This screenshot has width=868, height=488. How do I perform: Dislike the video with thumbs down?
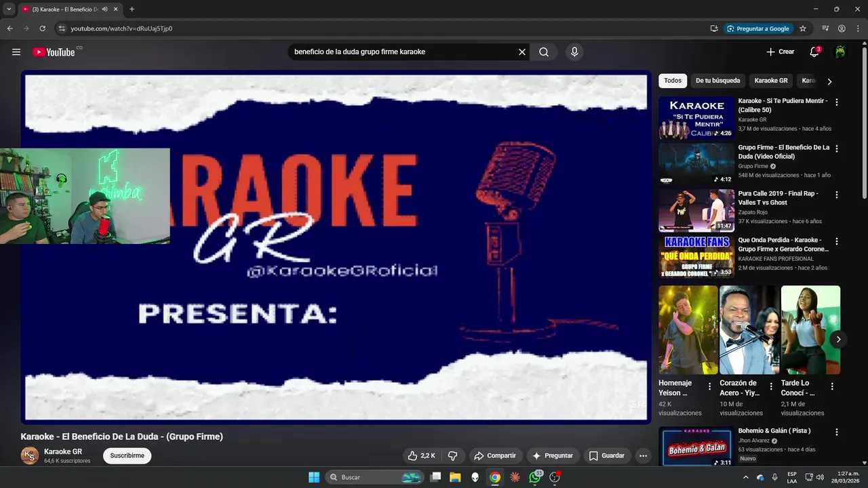point(453,455)
